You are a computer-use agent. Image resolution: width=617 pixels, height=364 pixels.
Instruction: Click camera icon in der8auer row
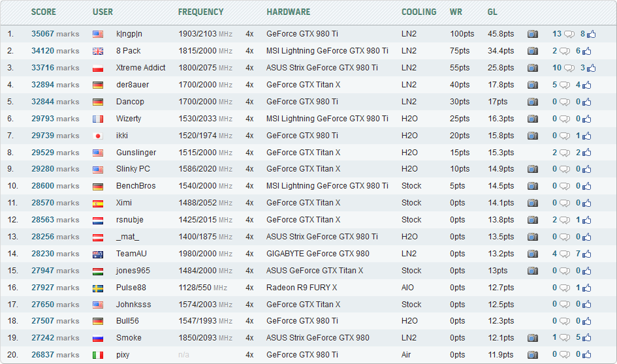pyautogui.click(x=532, y=85)
